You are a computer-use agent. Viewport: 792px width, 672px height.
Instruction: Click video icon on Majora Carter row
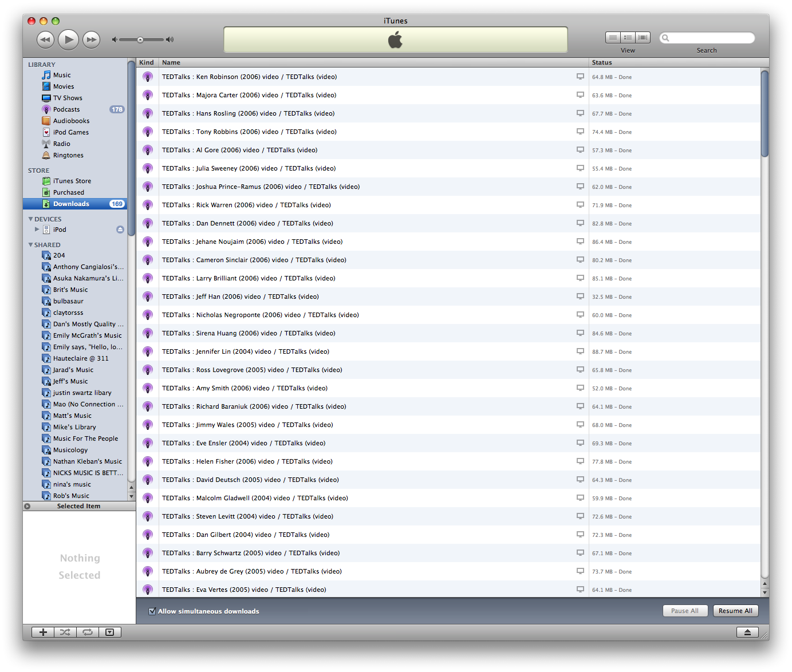pos(580,95)
